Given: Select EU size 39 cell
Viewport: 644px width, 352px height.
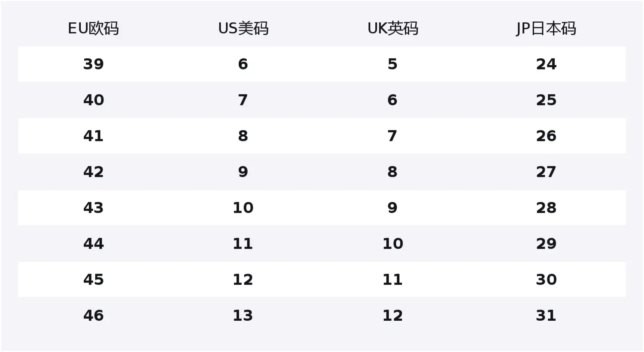Looking at the screenshot, I should pyautogui.click(x=93, y=64).
